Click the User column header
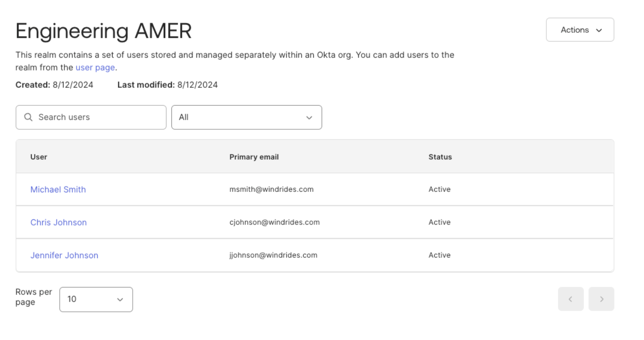 (x=39, y=157)
